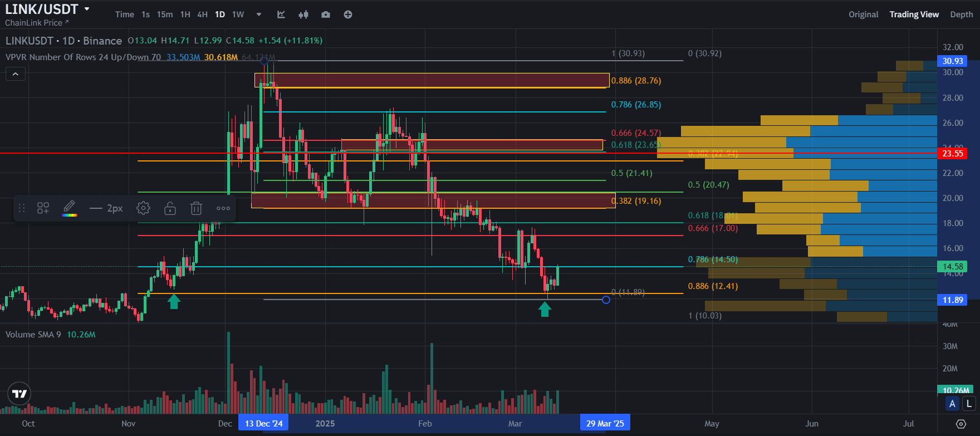Click the green 10.26M volume axis label
The image size is (980, 436).
954,390
